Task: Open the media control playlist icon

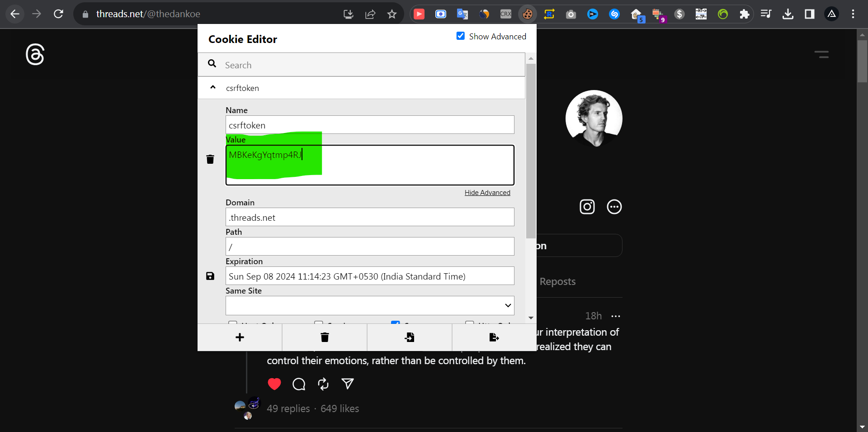Action: [766, 14]
